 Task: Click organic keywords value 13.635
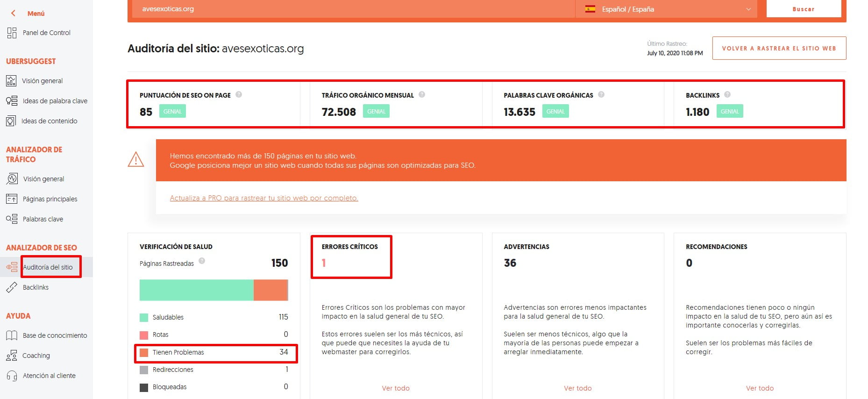pyautogui.click(x=519, y=112)
